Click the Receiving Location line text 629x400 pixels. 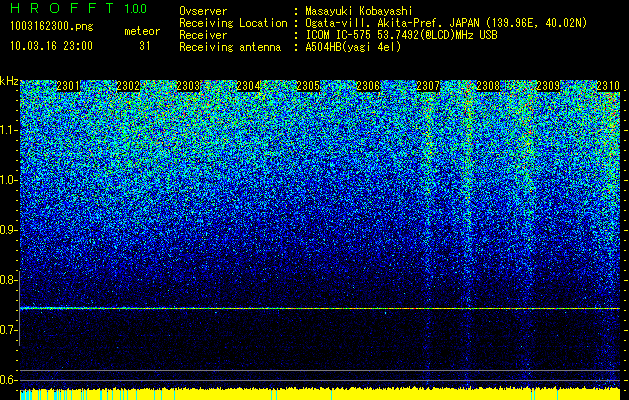tap(383, 23)
